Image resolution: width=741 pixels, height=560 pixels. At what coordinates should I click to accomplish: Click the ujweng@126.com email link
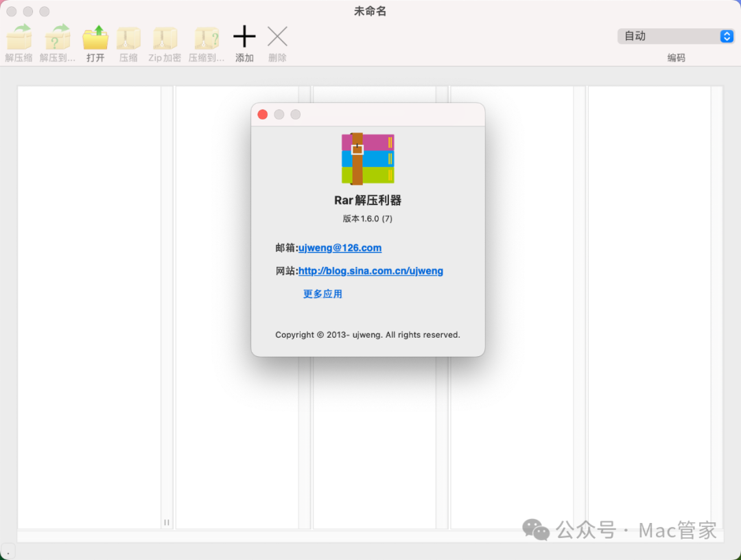coord(340,248)
